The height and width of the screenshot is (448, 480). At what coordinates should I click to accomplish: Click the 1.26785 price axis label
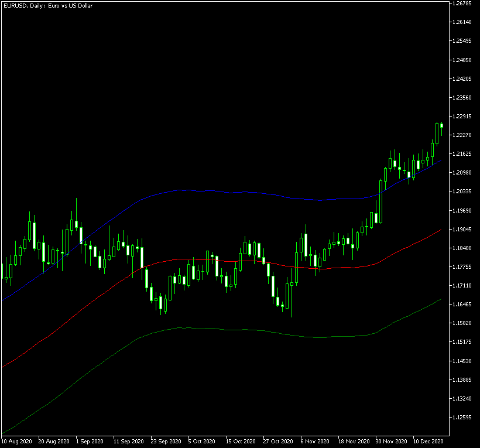(462, 4)
